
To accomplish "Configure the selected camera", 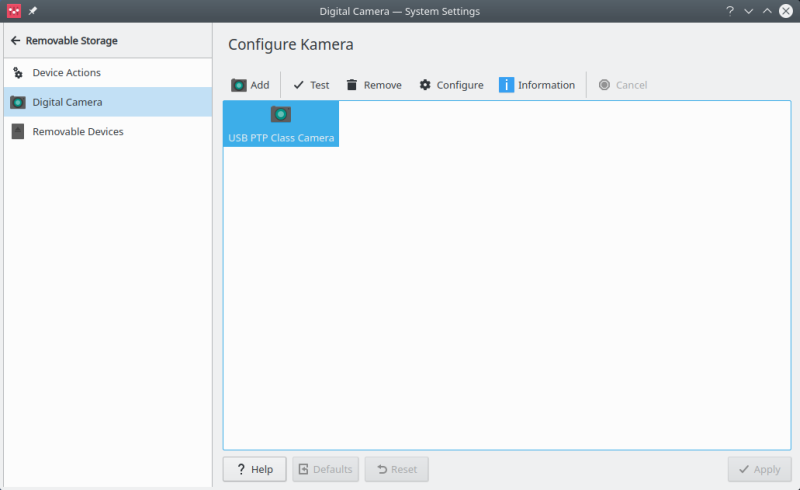I will coord(452,85).
